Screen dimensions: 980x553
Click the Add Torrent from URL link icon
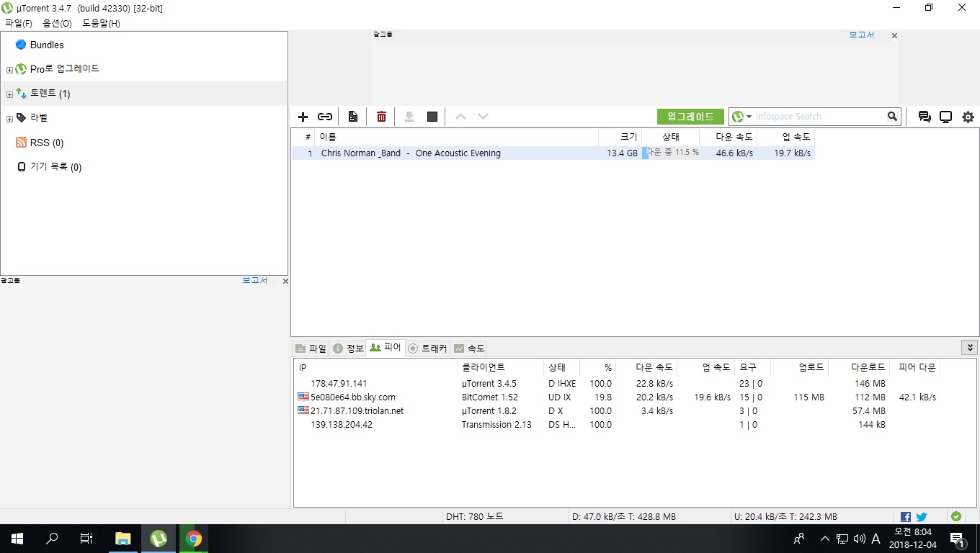coord(325,117)
